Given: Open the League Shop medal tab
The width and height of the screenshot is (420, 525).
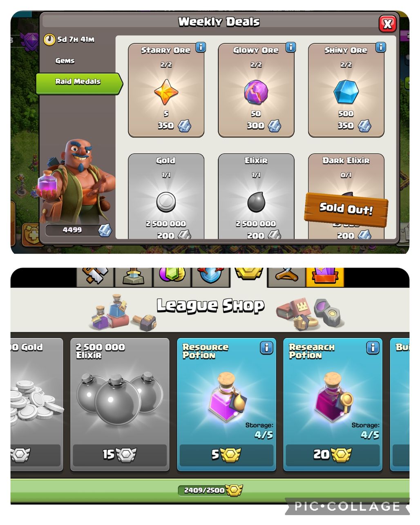Looking at the screenshot, I should [249, 276].
